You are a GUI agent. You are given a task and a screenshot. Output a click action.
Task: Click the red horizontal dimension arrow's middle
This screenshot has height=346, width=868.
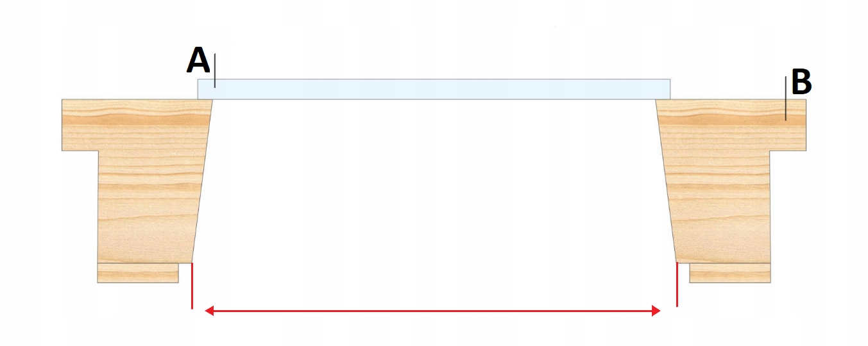(x=433, y=311)
